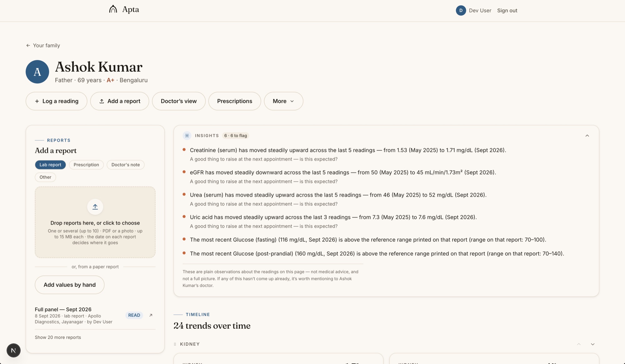
Task: Click the 6 · 6 to flag badge
Action: tap(236, 135)
